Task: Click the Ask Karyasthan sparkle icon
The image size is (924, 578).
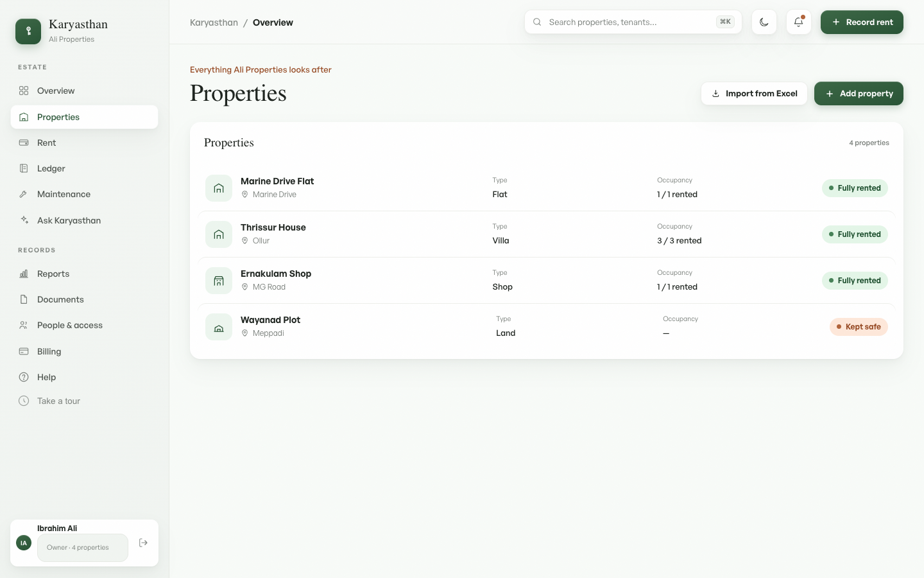Action: pos(24,220)
